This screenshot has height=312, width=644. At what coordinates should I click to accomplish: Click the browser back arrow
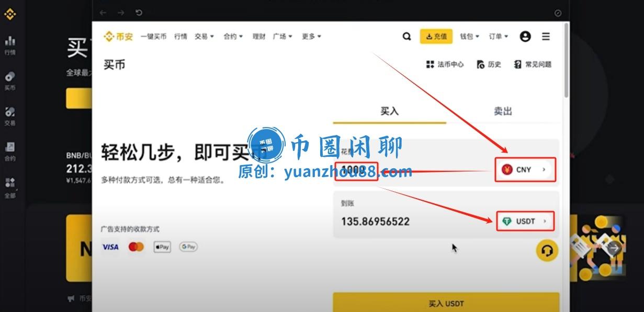click(103, 13)
